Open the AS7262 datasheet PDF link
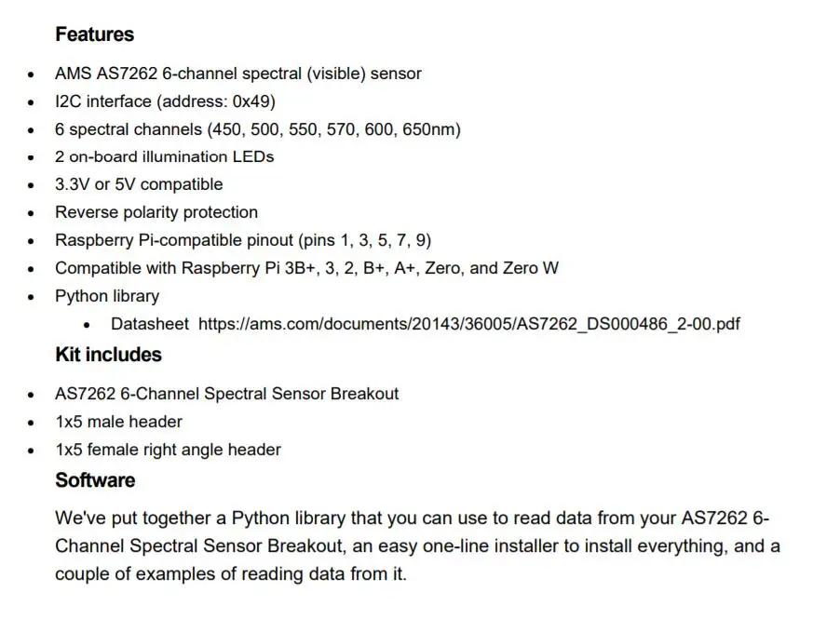 coord(468,324)
